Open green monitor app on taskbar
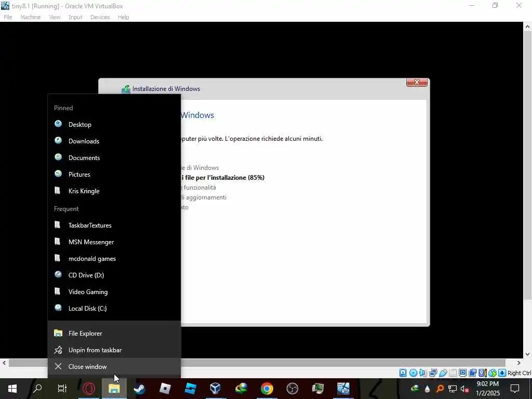This screenshot has height=399, width=532. pyautogui.click(x=317, y=389)
